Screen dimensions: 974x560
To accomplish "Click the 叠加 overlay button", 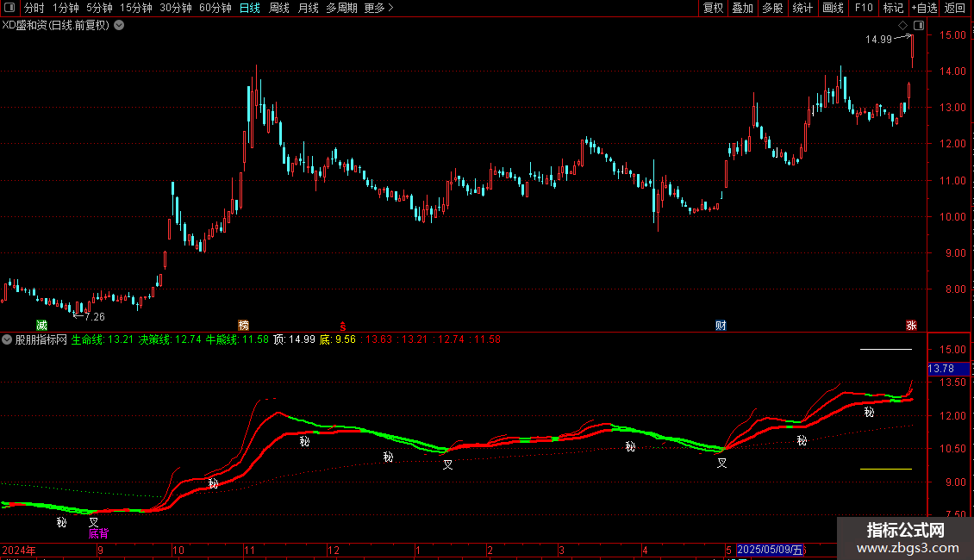I will 742,8.
